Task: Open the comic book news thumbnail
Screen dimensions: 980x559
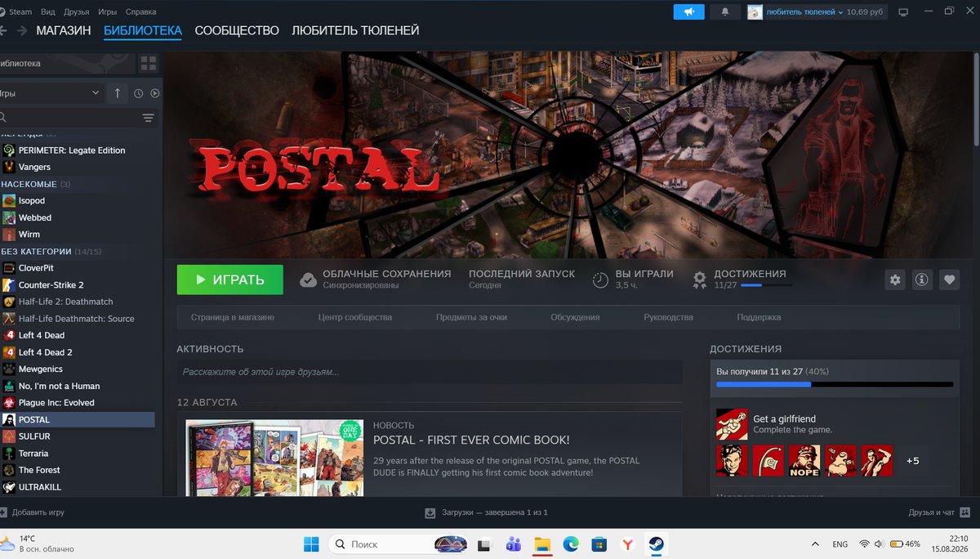Action: tap(274, 458)
